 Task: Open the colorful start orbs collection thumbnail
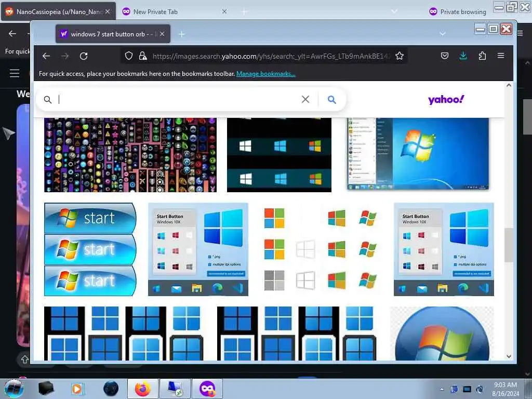point(130,155)
